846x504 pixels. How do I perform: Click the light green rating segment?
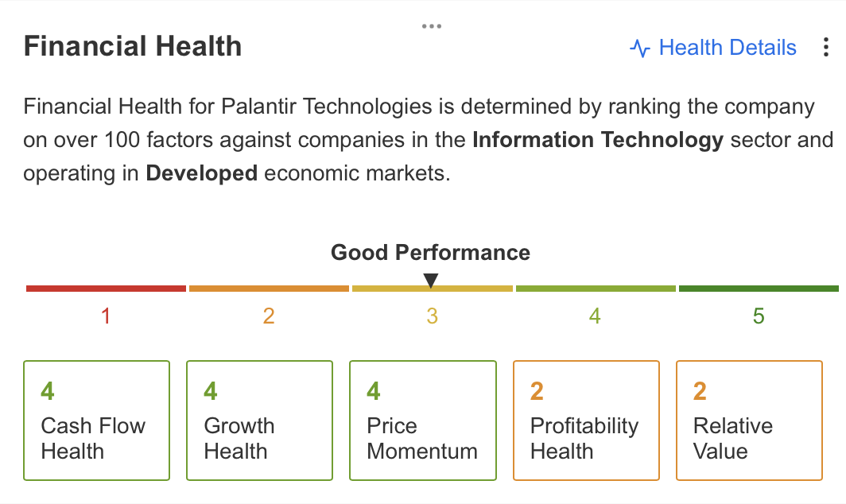[x=596, y=289]
